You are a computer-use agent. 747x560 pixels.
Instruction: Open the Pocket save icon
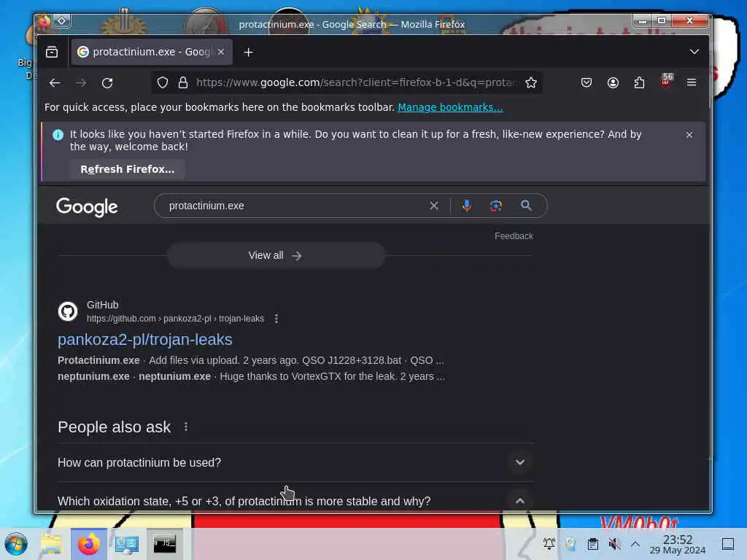click(587, 83)
